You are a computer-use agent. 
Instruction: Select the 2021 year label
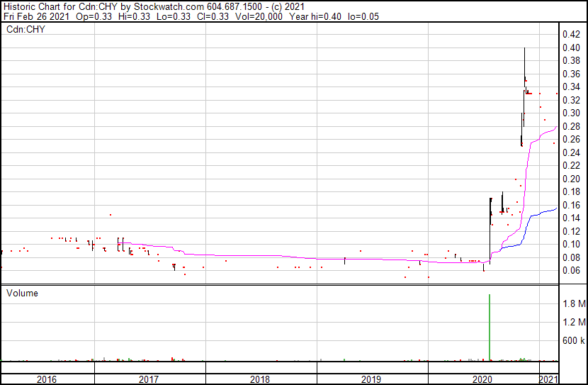click(548, 379)
